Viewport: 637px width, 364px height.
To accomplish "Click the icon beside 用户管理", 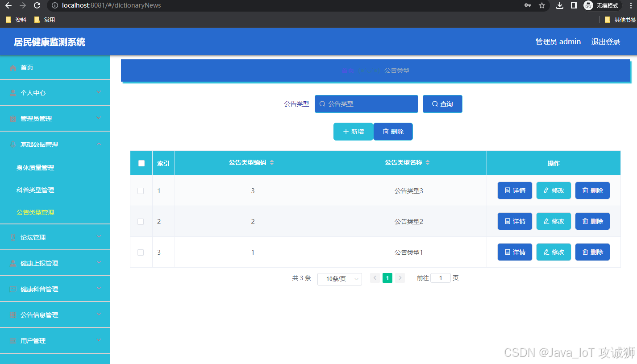I will (13, 341).
